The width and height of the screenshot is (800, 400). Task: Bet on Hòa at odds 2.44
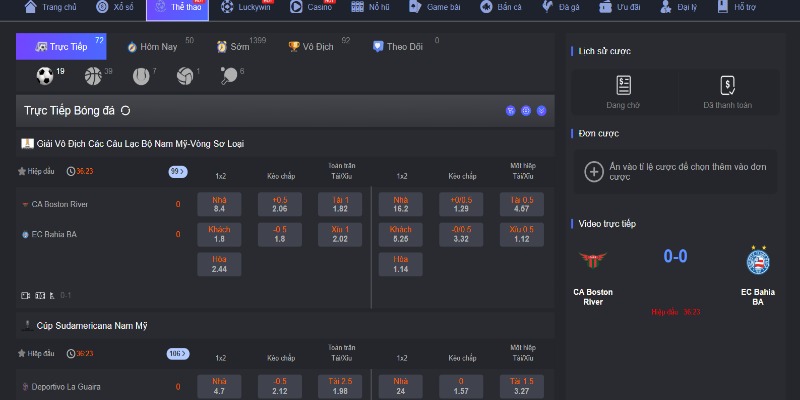tap(219, 264)
